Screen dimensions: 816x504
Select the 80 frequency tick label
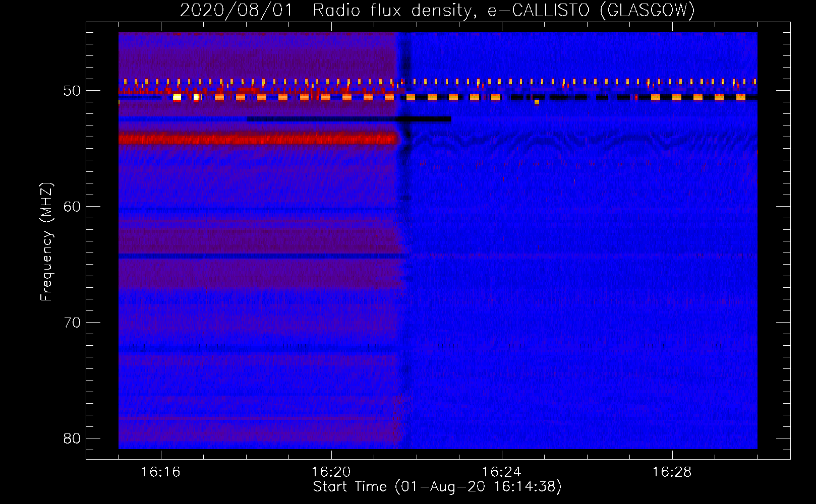(72, 438)
